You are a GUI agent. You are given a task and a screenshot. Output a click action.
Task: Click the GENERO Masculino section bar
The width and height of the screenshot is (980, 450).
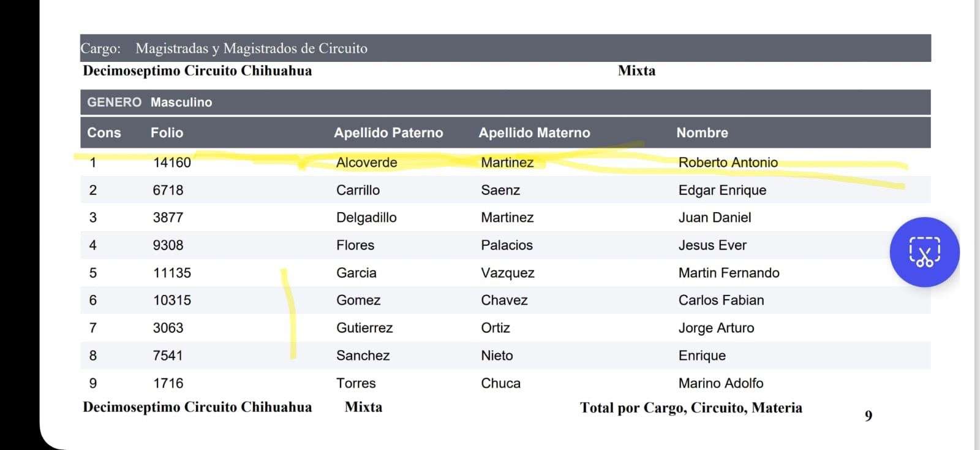coord(149,102)
